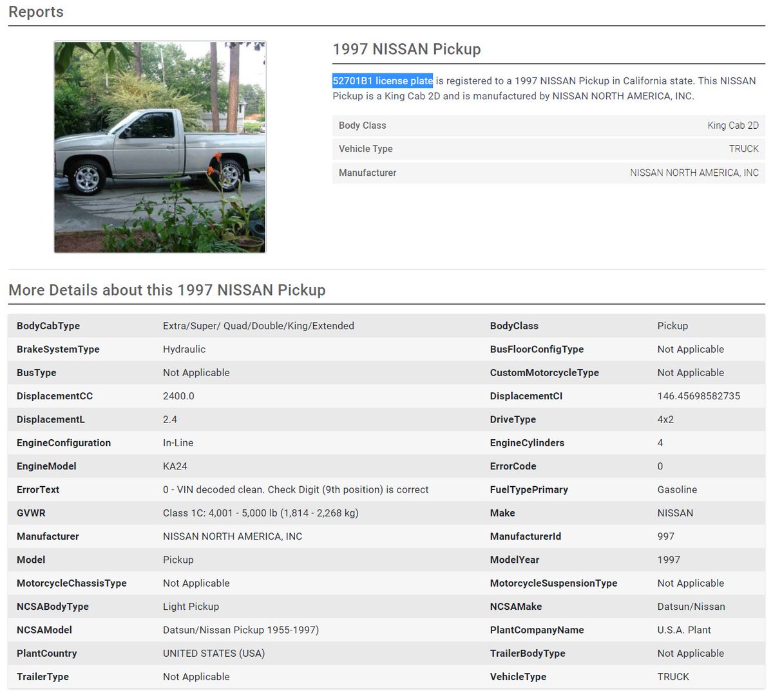Viewport: 773px width, 700px height.
Task: Select the 2.4 displacement value
Action: coord(170,419)
